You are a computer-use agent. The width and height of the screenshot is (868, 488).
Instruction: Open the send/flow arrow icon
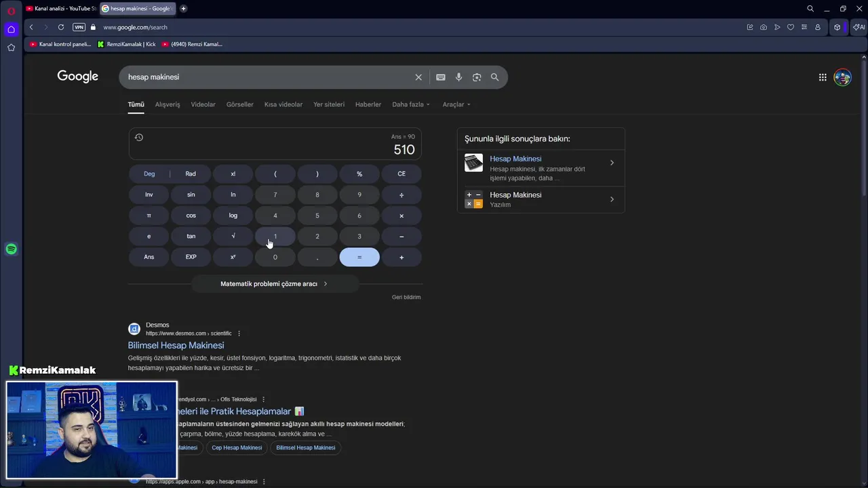(x=777, y=27)
